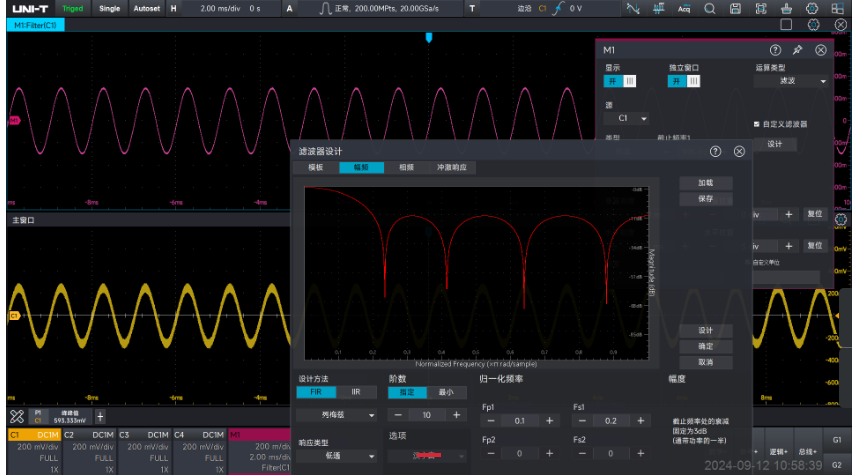
Task: Toggle the M1 display on/off switch
Action: pos(620,81)
